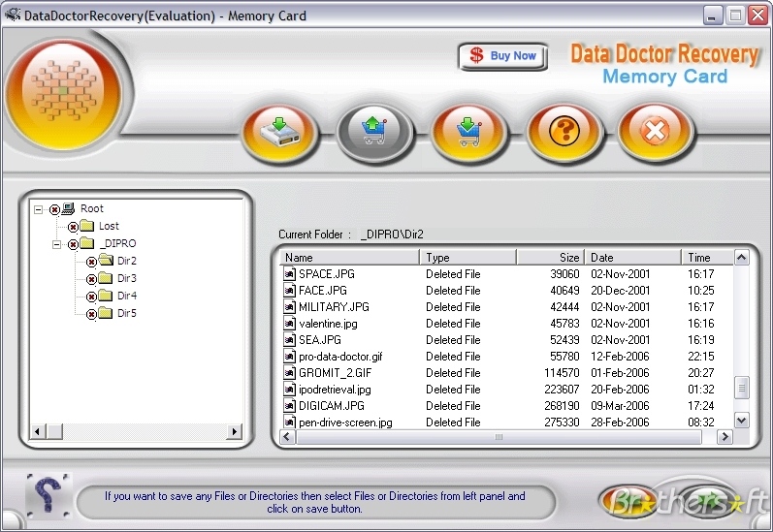
Task: Open help with the question-mark button
Action: point(564,132)
